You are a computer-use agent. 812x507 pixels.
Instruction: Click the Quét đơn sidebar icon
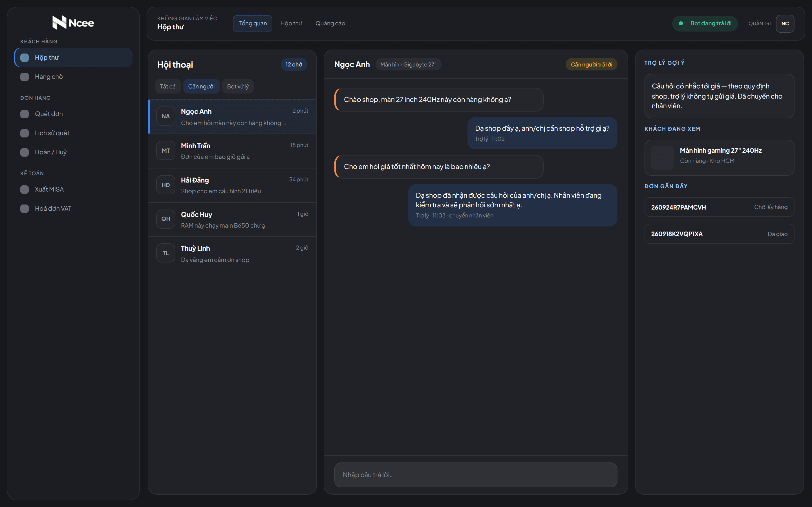(25, 114)
